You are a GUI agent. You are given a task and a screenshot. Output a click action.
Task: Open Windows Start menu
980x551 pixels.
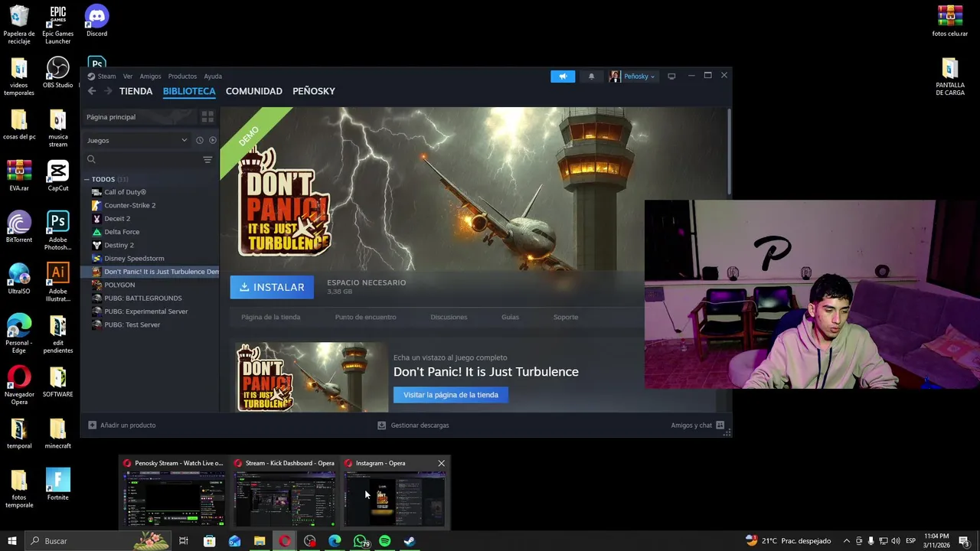pyautogui.click(x=12, y=541)
